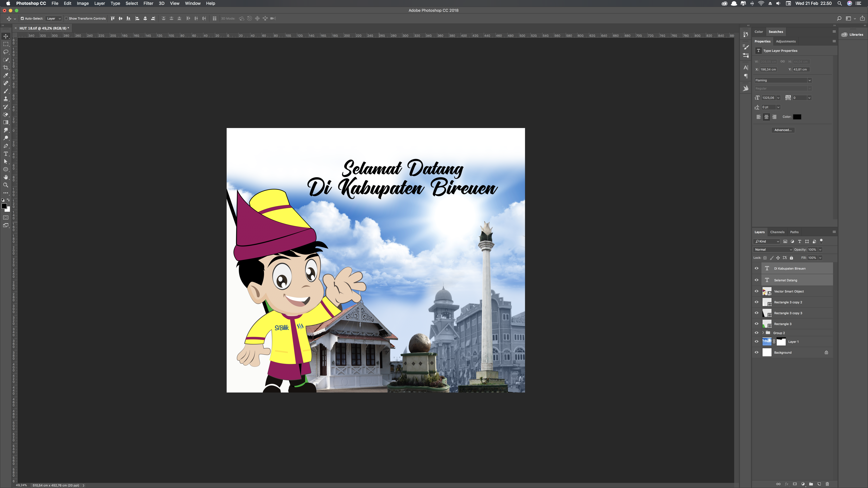The image size is (868, 488).
Task: Select the Crop tool
Action: [x=6, y=68]
